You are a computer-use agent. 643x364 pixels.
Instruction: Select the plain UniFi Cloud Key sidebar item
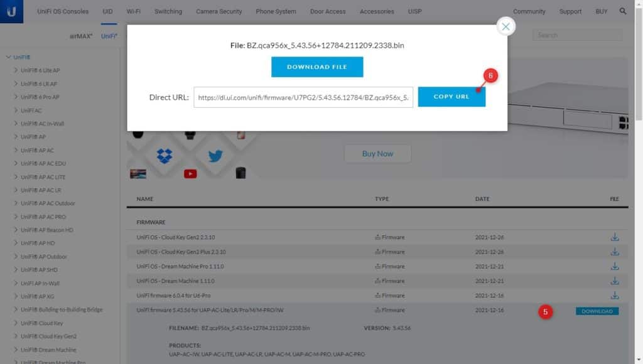(x=42, y=323)
